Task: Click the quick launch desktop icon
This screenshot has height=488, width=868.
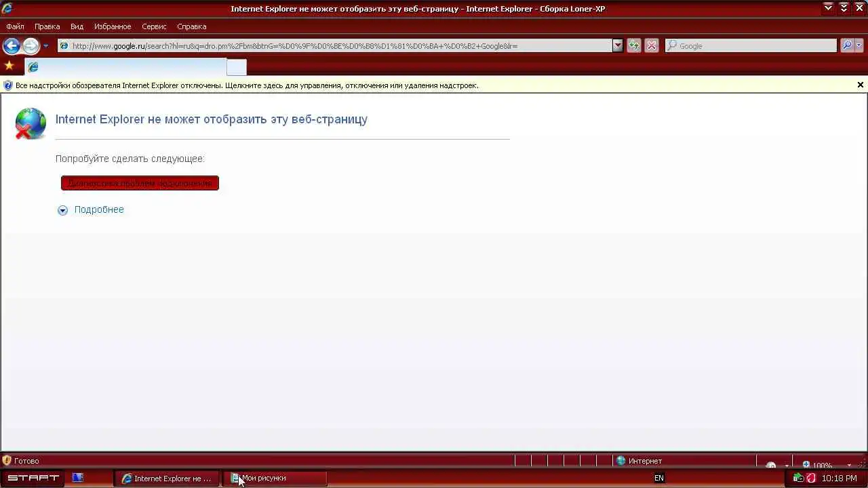Action: 78,478
